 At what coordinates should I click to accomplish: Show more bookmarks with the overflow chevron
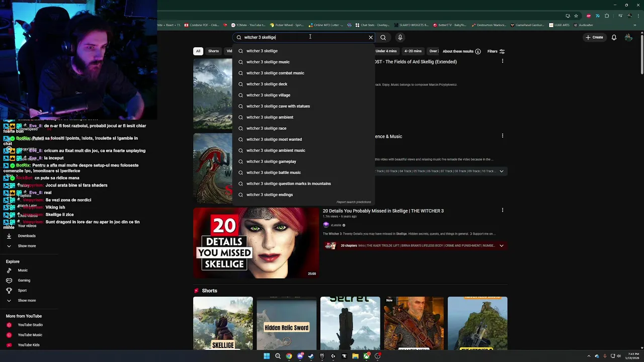tap(635, 25)
